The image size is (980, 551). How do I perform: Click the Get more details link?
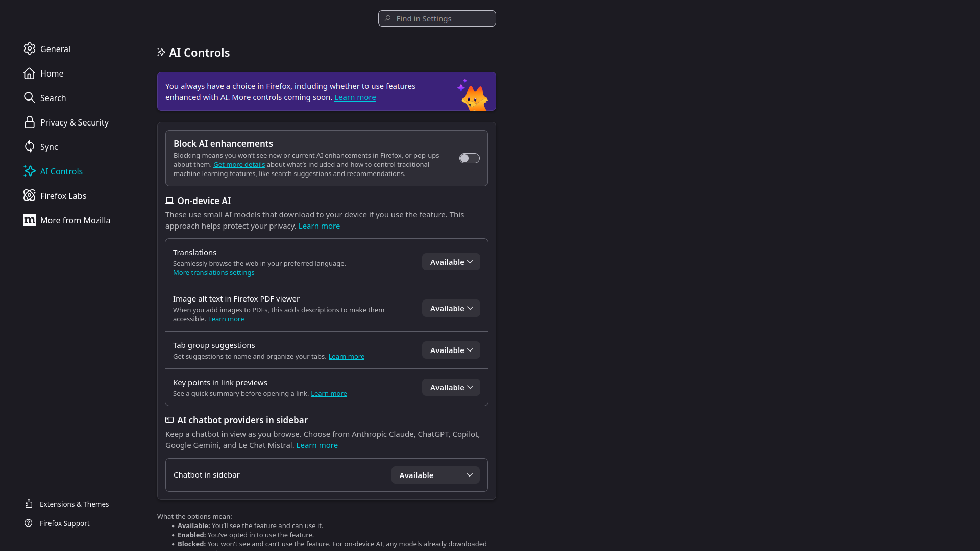coord(239,164)
